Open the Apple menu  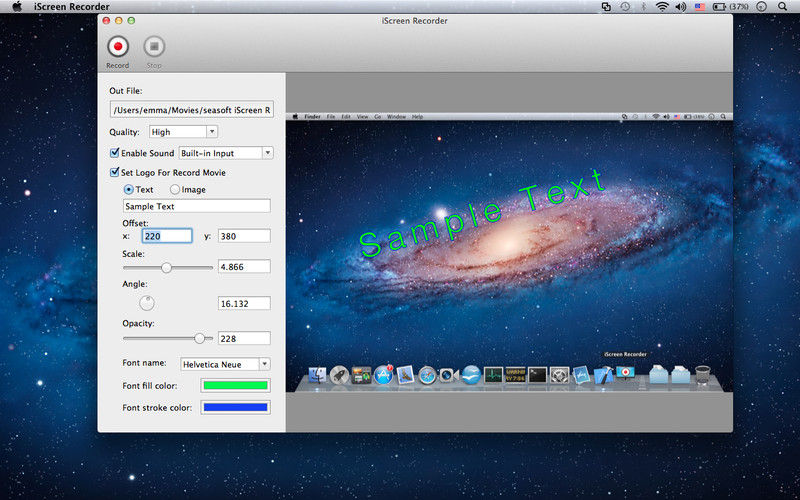click(x=17, y=7)
